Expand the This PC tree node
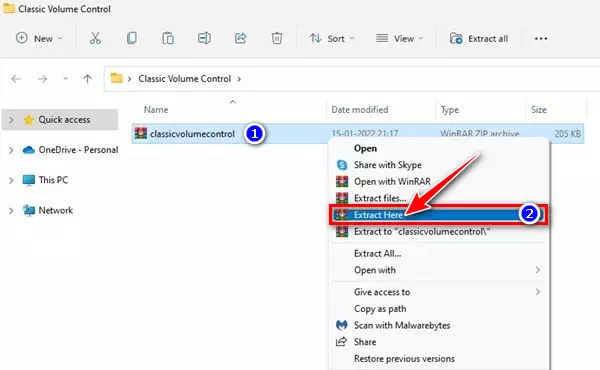 click(11, 180)
